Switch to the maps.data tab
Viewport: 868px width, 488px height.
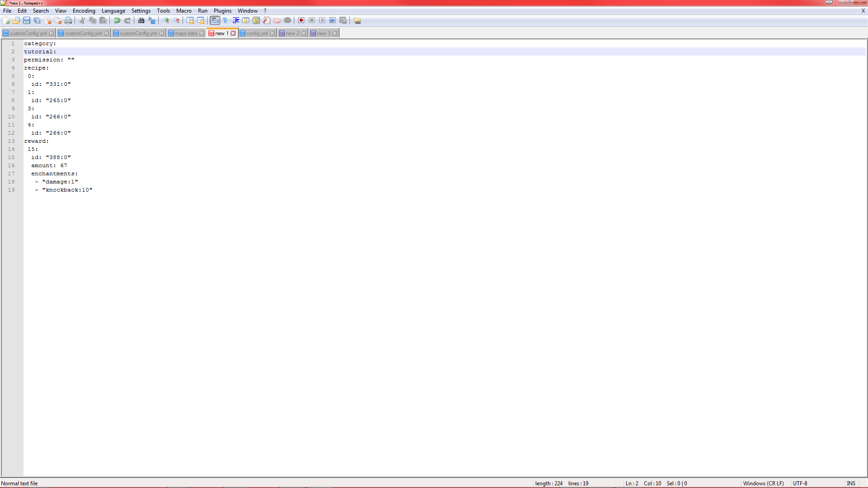click(x=186, y=33)
